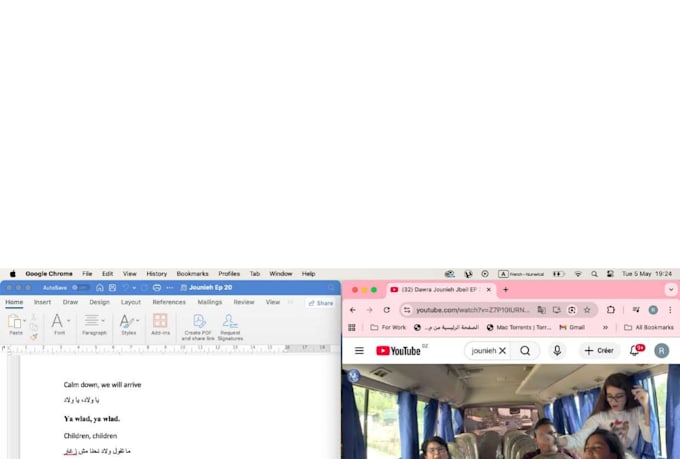This screenshot has height=459, width=680.
Task: Open the Font group
Action: pos(60,325)
